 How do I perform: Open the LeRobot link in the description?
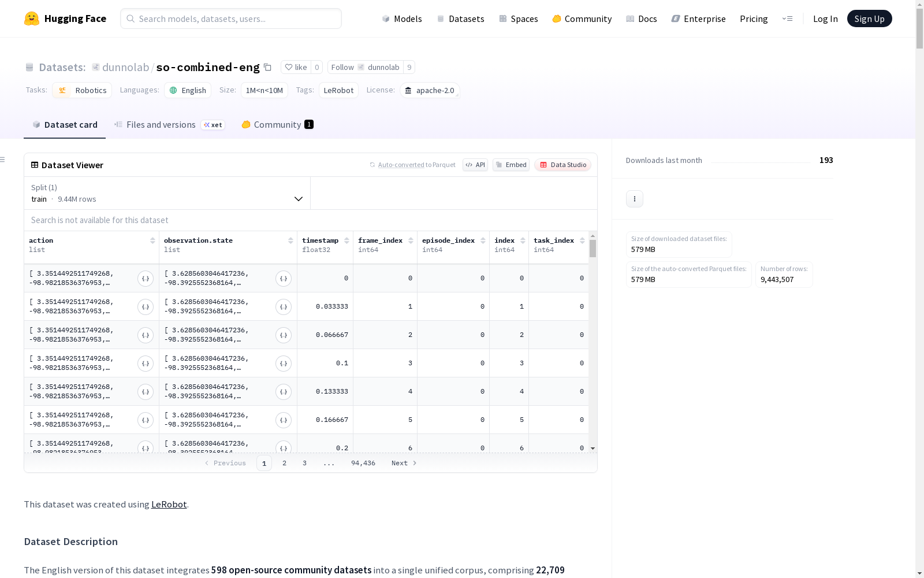point(169,504)
